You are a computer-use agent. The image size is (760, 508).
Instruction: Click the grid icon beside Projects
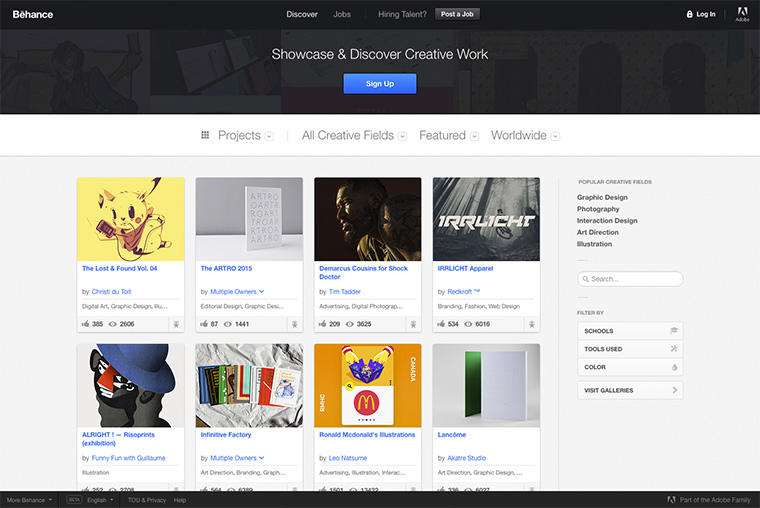205,135
